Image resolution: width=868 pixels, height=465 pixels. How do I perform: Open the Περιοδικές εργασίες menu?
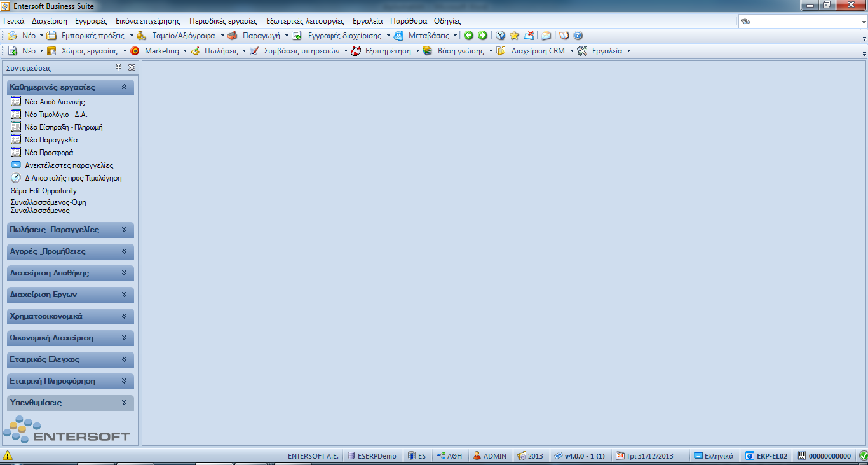point(223,21)
